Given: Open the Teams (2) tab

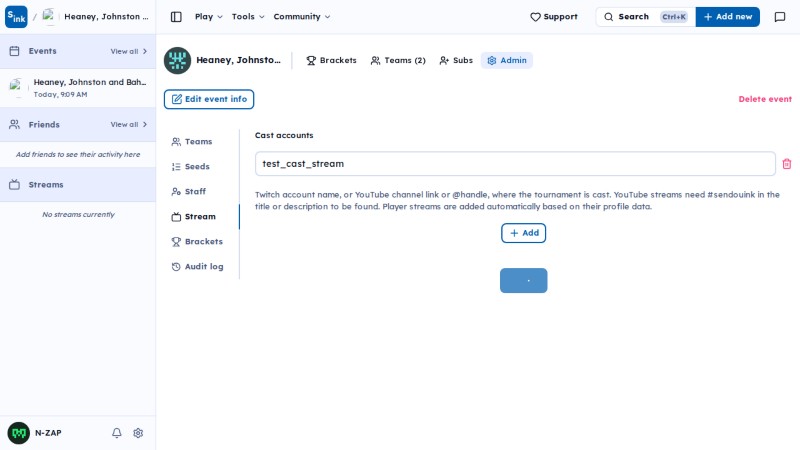Looking at the screenshot, I should 398,60.
